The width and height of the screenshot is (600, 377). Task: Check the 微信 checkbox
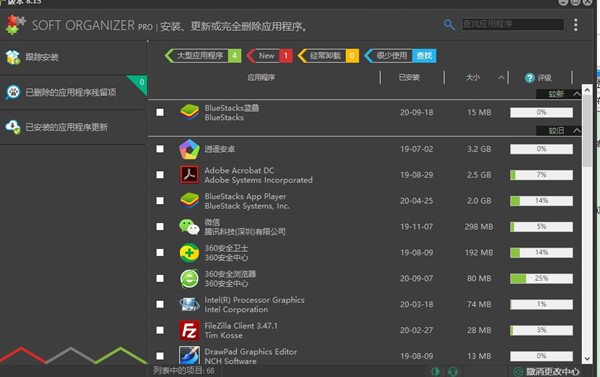pos(160,227)
